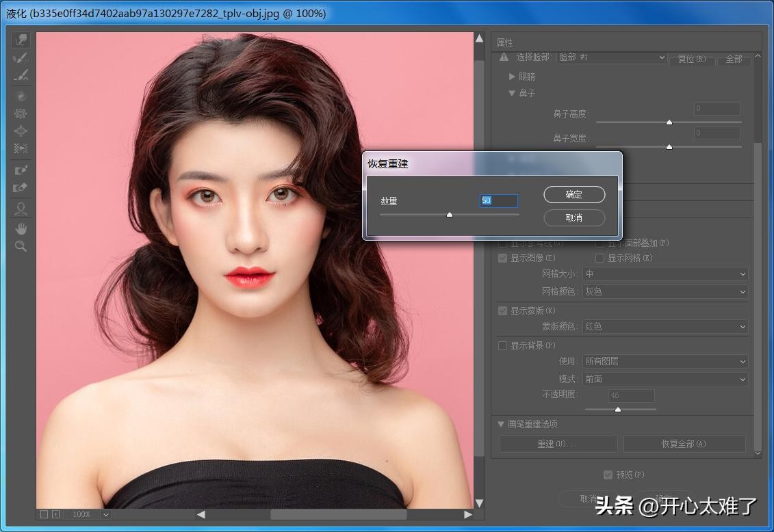
Task: Select the Reconstruct brush tool
Action: [21, 58]
